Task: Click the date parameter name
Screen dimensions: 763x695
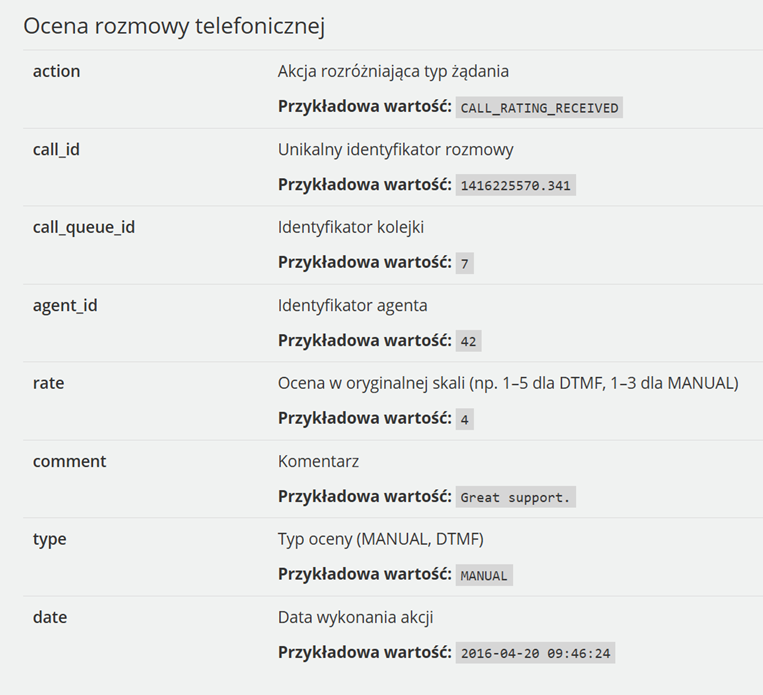Action: coord(50,617)
